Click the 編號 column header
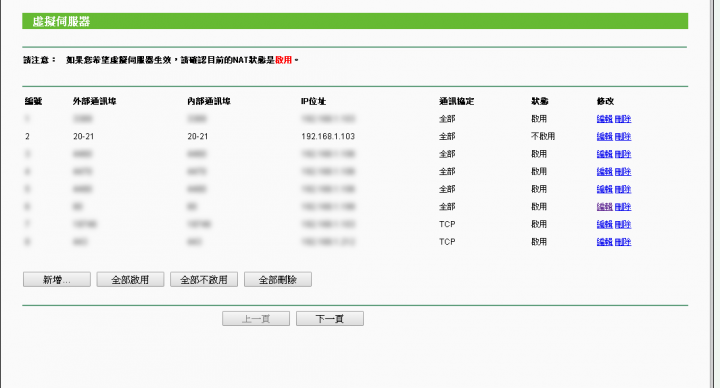The image size is (720, 388). (x=34, y=101)
